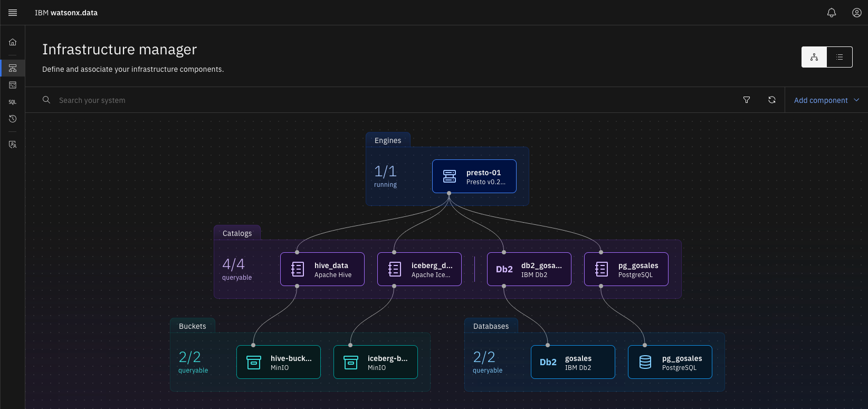The image size is (868, 409).
Task: Click the '1/1 running' engines count
Action: (386, 176)
